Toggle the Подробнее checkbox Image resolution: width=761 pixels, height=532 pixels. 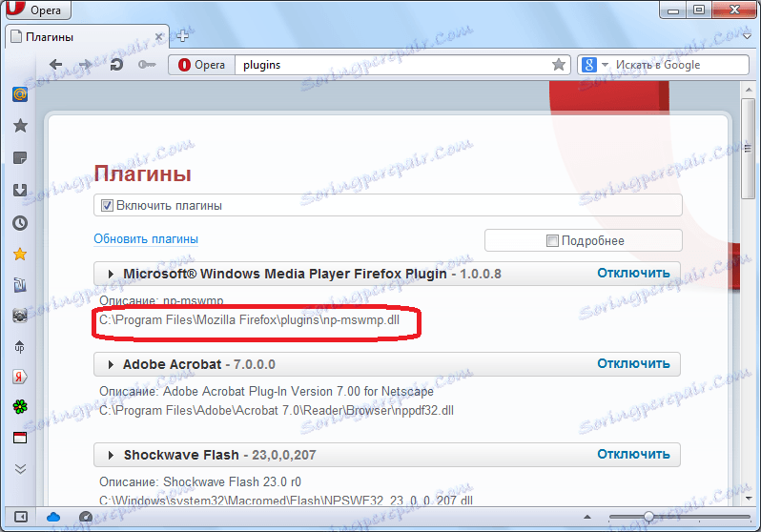tap(552, 241)
